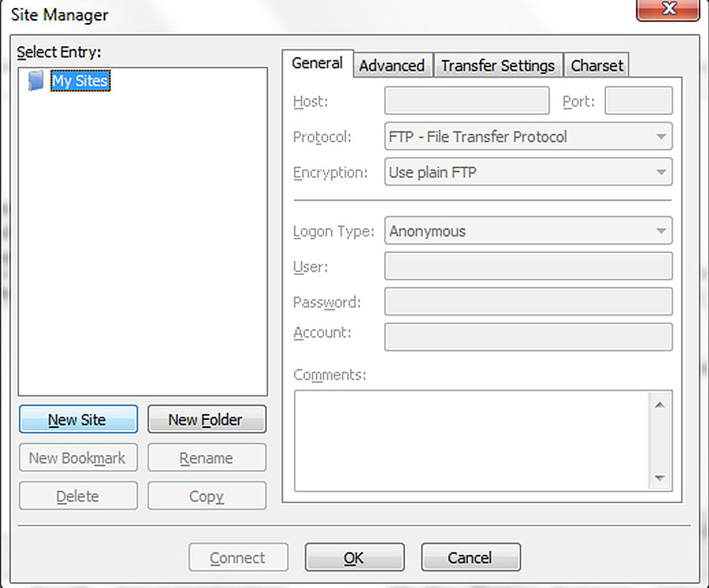
Task: Select the Password input box
Action: [528, 302]
